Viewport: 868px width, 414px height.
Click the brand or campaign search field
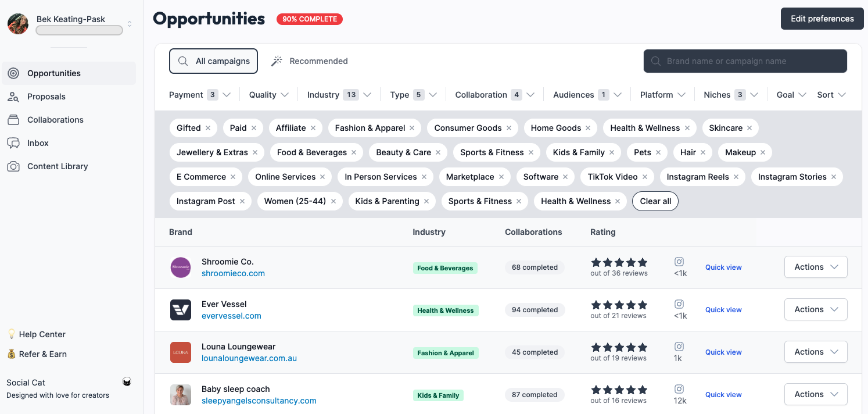click(745, 61)
